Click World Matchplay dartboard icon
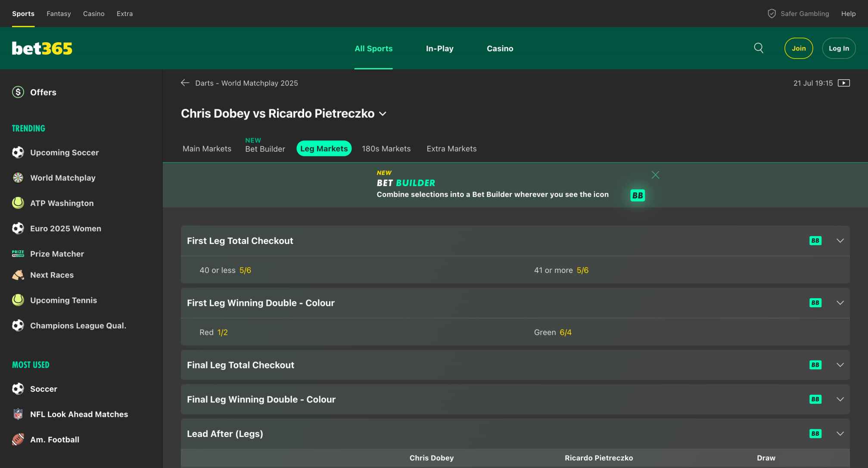Screen dimensions: 868x468 (x=18, y=178)
